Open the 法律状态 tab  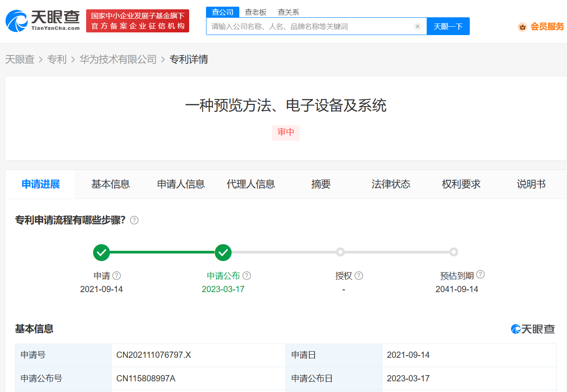coord(391,184)
